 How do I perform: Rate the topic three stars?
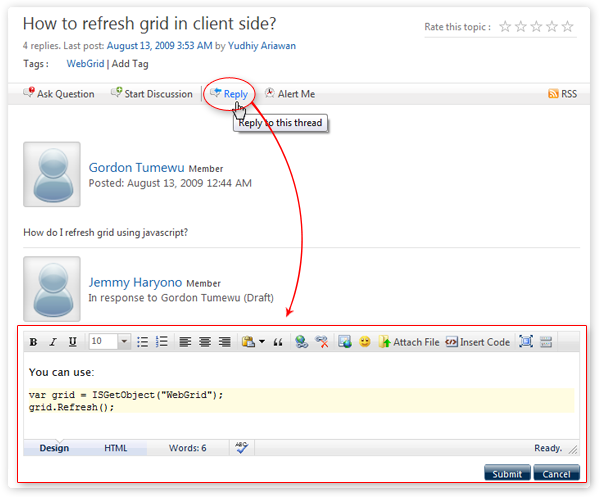[x=536, y=26]
